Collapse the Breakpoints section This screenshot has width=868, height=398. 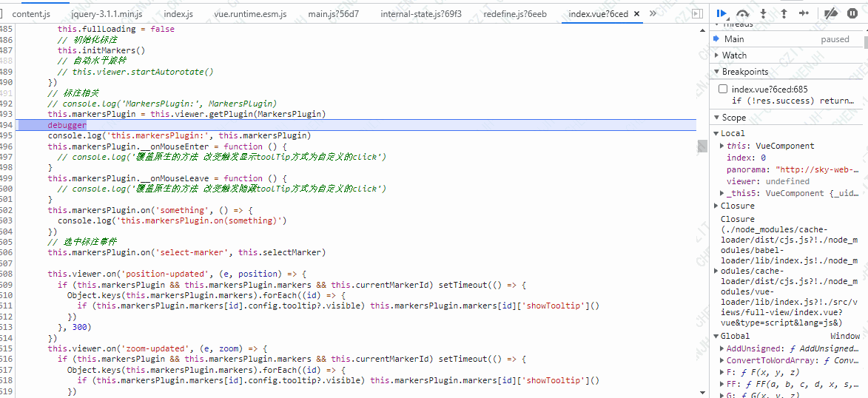coord(717,72)
